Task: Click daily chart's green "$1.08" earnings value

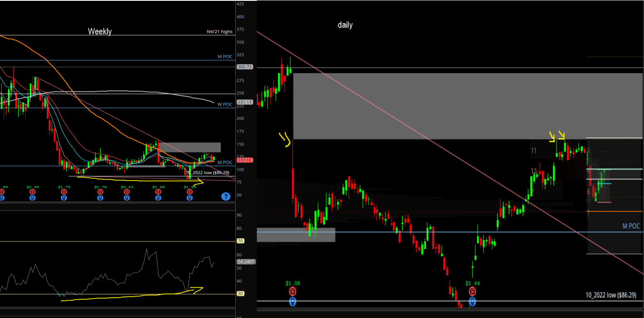Action: (293, 284)
